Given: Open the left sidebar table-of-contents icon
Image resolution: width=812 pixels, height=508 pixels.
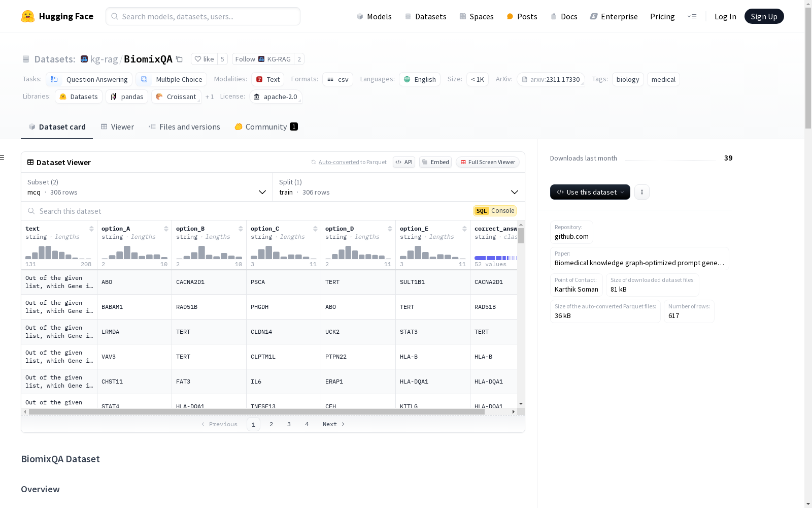Looking at the screenshot, I should [2, 157].
